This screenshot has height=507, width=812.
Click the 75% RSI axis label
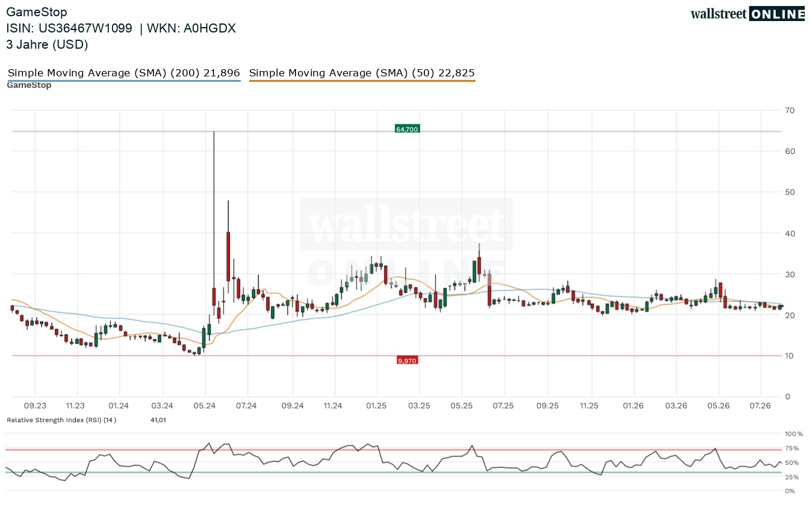click(x=792, y=448)
